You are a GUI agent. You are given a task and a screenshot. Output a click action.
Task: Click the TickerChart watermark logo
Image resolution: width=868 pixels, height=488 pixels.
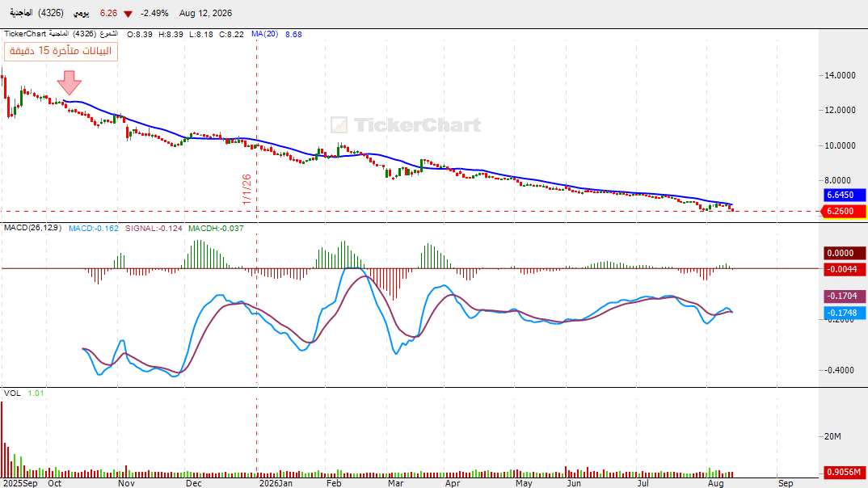tap(406, 125)
